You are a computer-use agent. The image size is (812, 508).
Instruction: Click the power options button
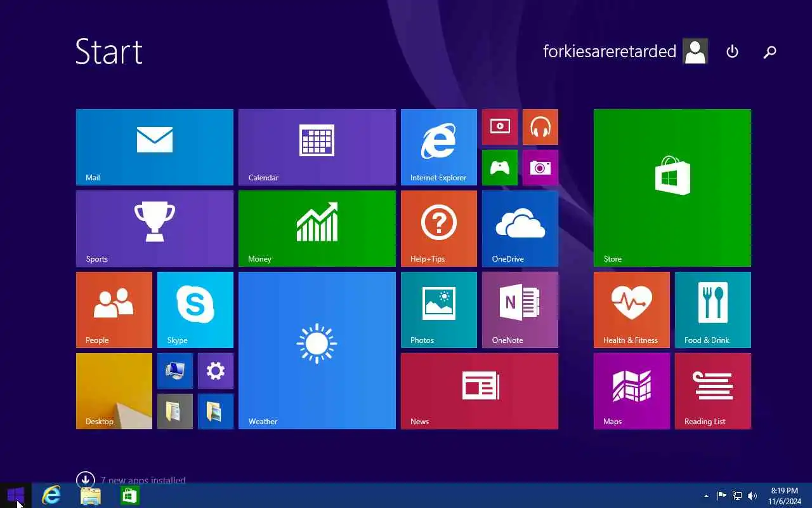732,51
